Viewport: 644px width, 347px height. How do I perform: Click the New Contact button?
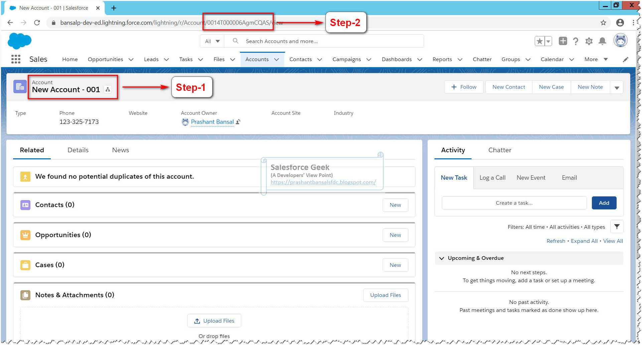tap(509, 87)
